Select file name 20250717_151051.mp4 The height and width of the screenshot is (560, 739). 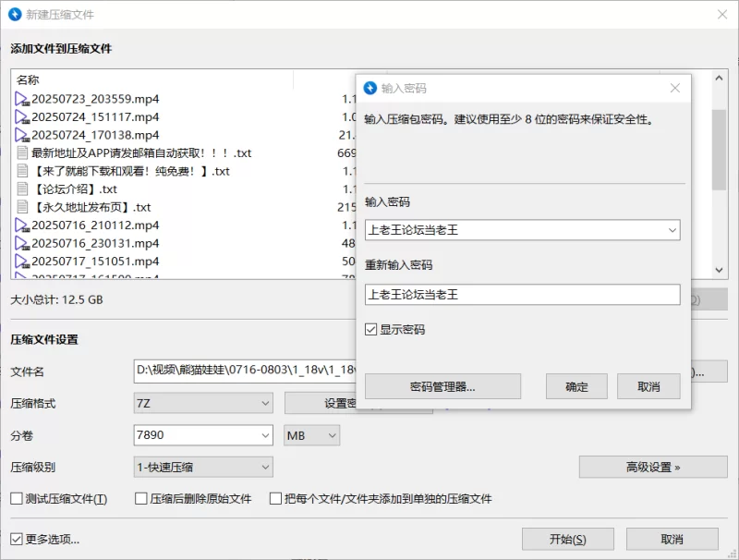click(x=95, y=261)
